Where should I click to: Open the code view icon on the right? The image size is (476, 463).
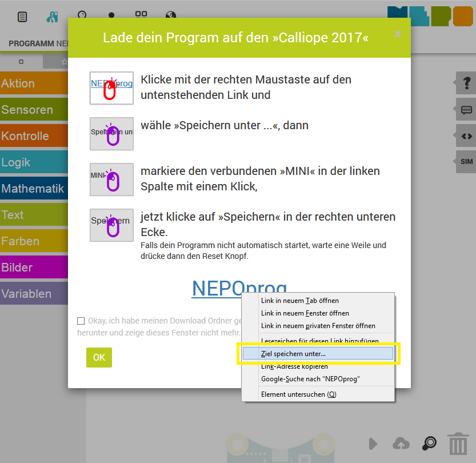point(467,136)
